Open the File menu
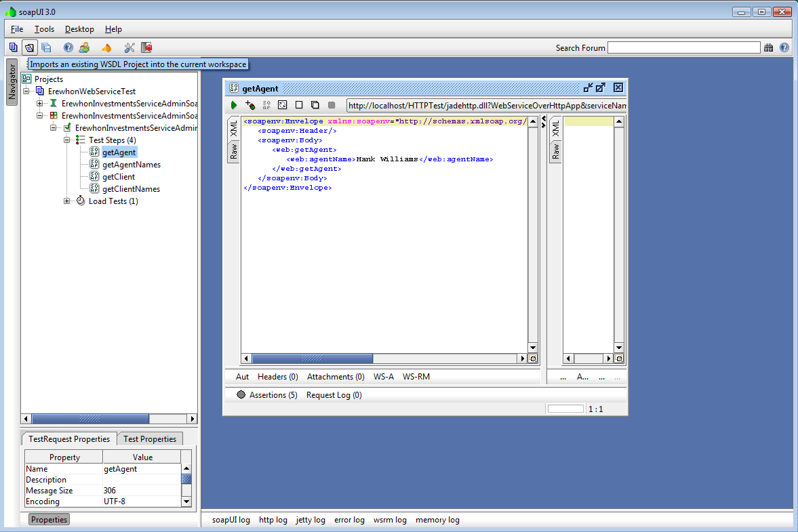Viewport: 798px width, 532px height. (x=17, y=29)
